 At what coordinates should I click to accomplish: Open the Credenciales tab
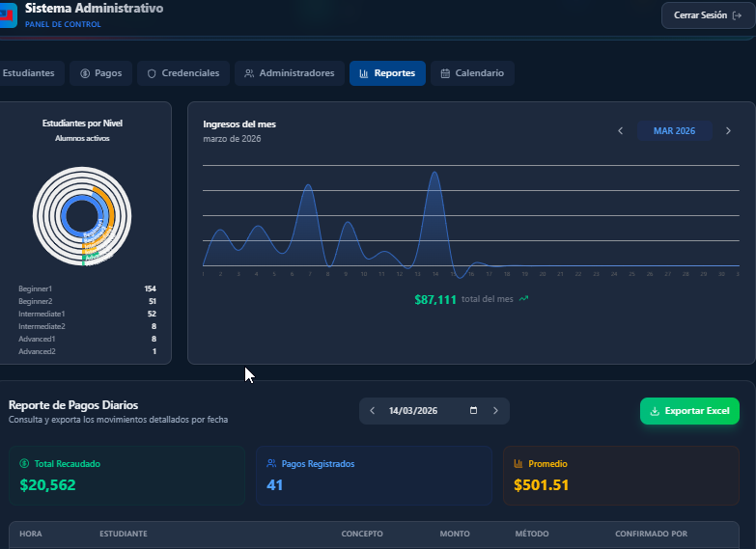point(183,73)
